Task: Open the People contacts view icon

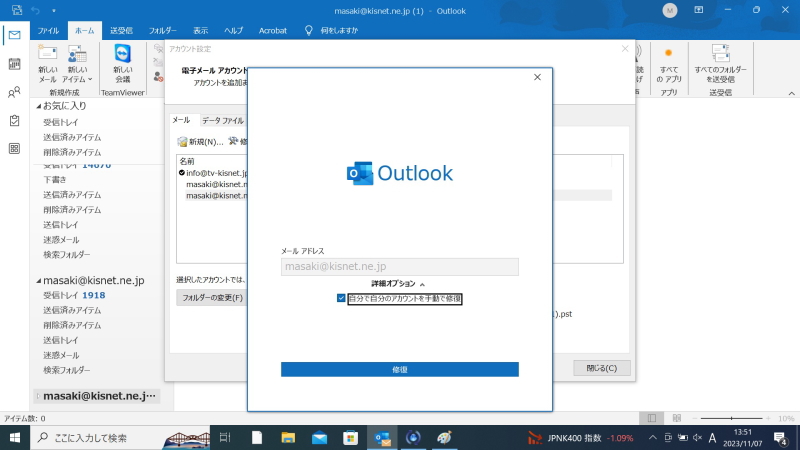Action: (14, 92)
